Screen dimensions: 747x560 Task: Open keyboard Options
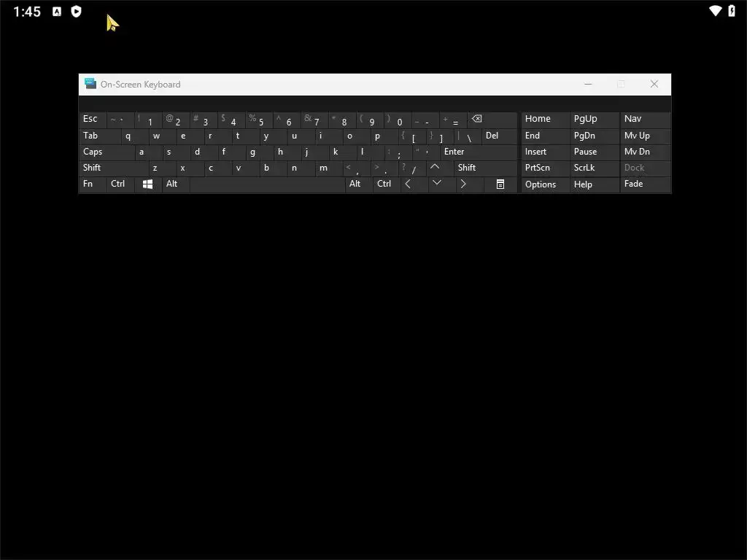click(545, 184)
